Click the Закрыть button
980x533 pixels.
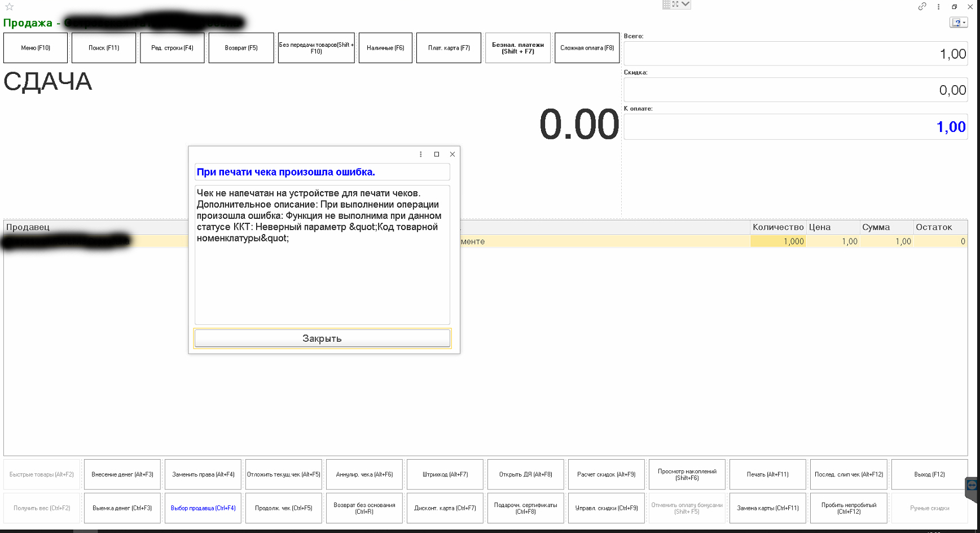(x=322, y=338)
